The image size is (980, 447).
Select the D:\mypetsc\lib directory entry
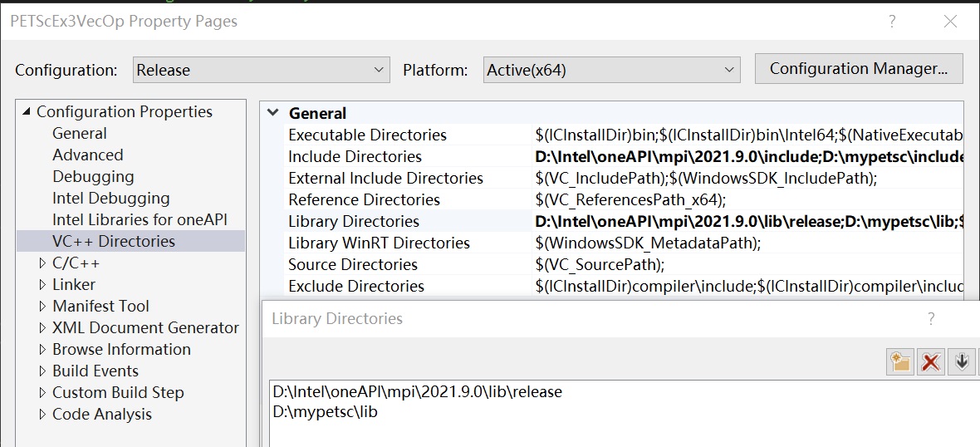tap(325, 411)
